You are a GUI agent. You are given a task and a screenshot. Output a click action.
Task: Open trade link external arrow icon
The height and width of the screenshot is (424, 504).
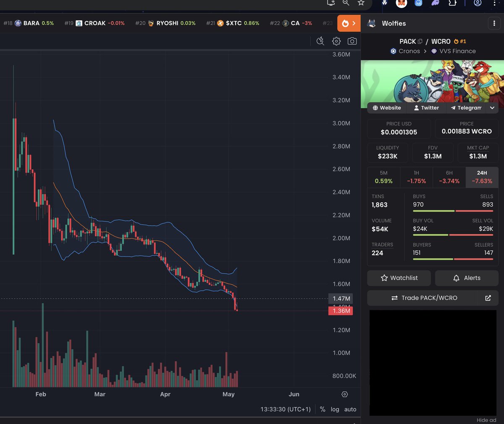pyautogui.click(x=488, y=298)
